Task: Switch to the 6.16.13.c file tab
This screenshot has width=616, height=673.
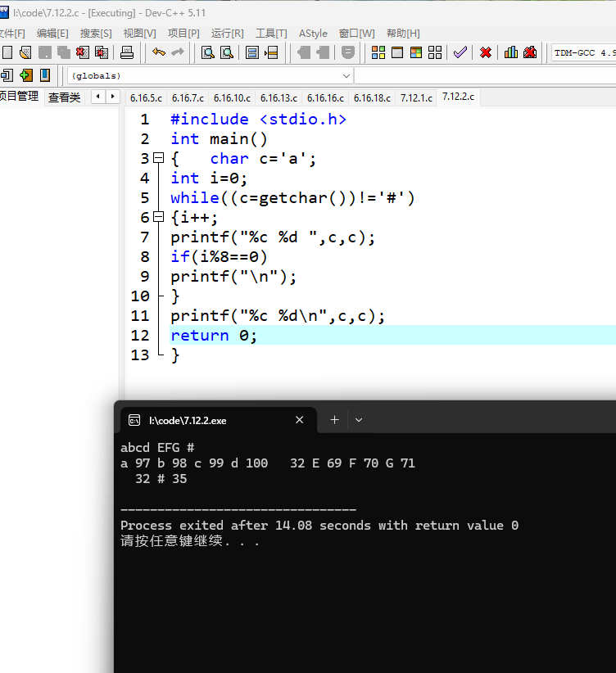Action: click(x=279, y=98)
